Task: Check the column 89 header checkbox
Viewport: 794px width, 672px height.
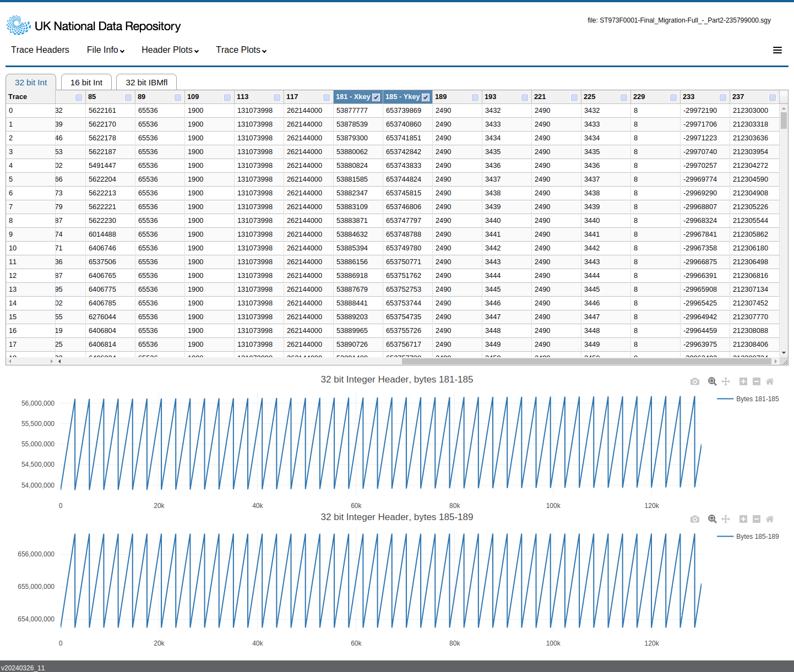Action: tap(178, 97)
